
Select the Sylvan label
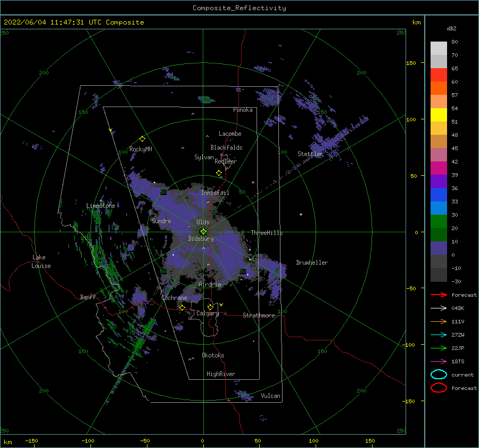(204, 157)
